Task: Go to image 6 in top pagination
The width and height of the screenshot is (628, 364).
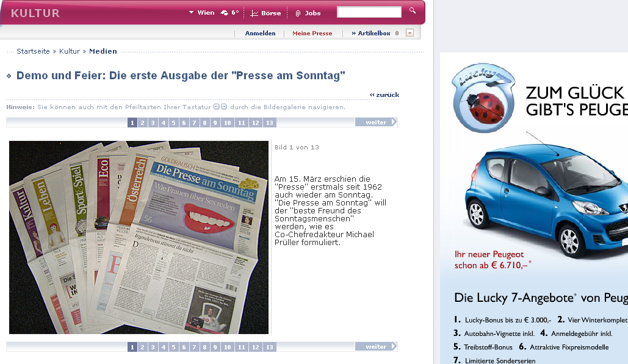Action: coord(184,123)
